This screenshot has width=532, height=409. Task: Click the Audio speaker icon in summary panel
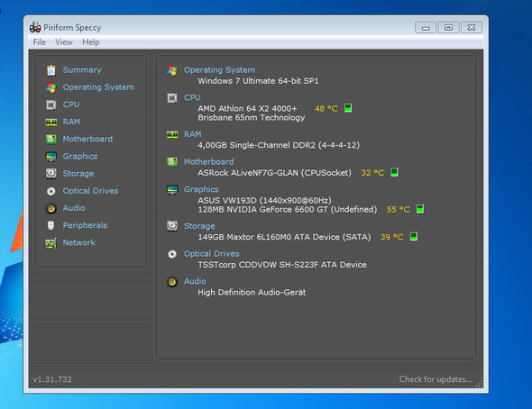click(172, 282)
